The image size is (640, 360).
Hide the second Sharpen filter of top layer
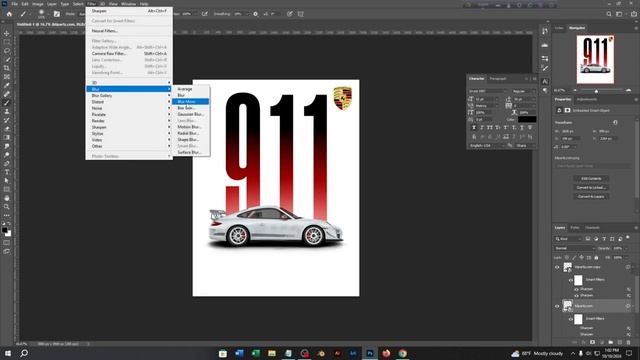point(576,295)
